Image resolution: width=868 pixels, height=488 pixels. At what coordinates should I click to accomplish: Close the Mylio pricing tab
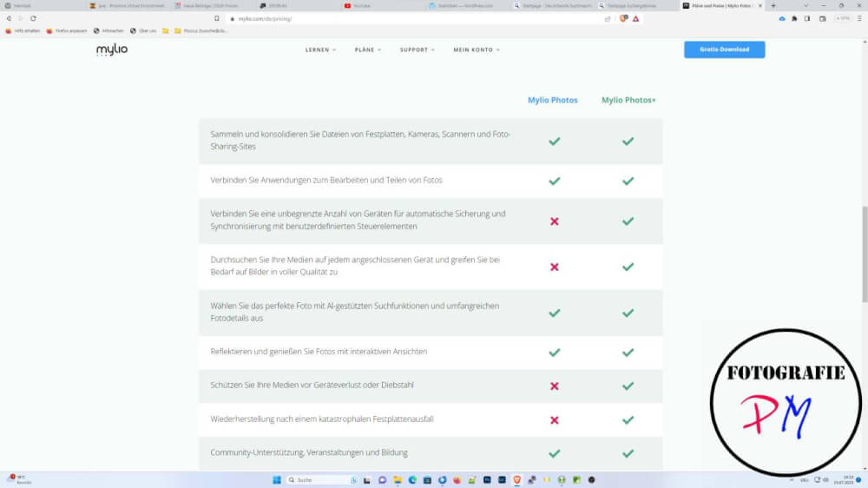760,5
